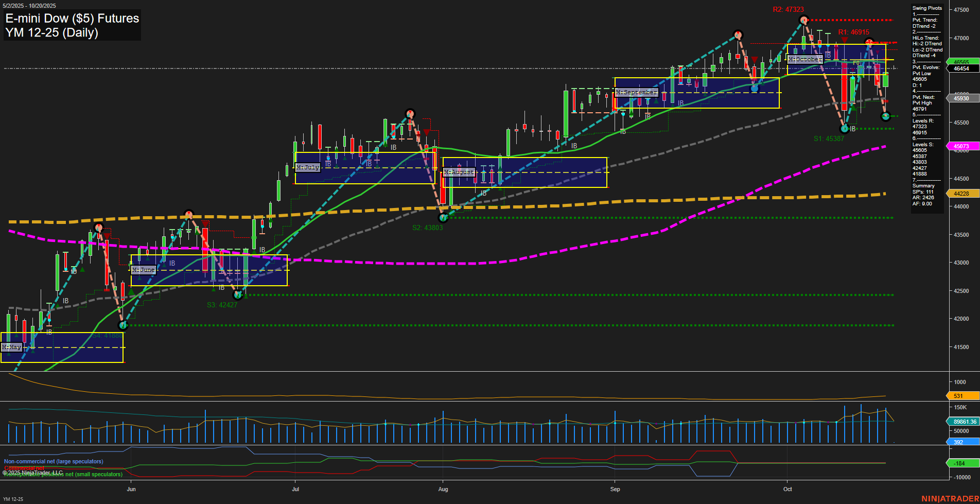Click the red down triangle below the R1 label
The height and width of the screenshot is (504, 980).
(x=846, y=39)
